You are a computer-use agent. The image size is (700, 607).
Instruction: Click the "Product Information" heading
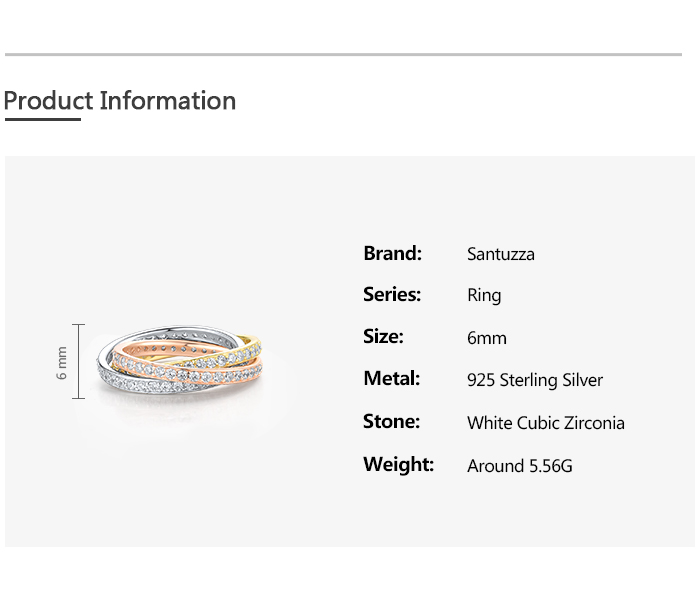pos(120,101)
